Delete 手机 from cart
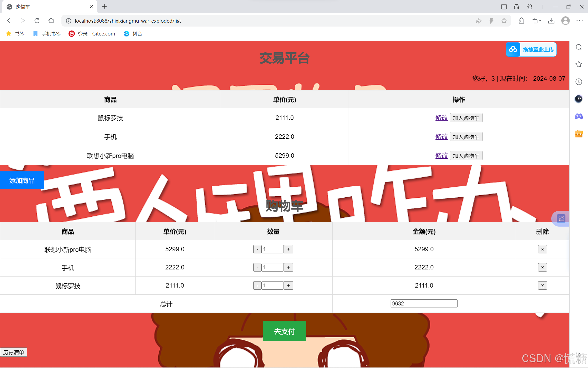Screen dimensions: 588x368 point(542,267)
